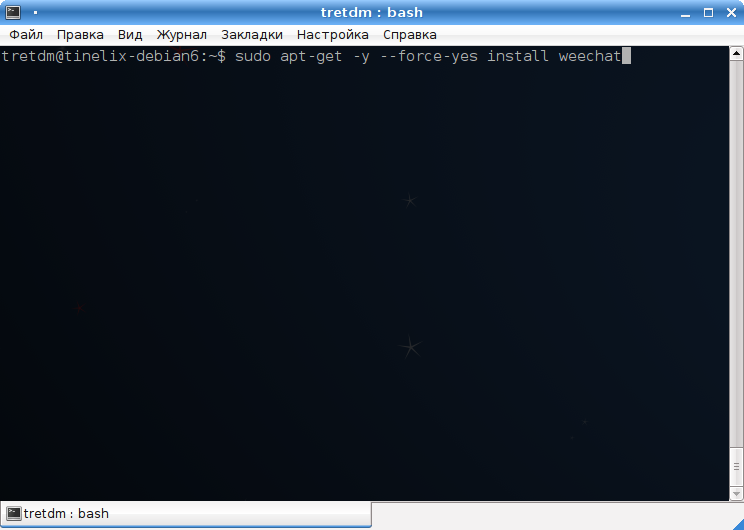Show the Справка menu
Image resolution: width=744 pixels, height=530 pixels.
[x=410, y=34]
